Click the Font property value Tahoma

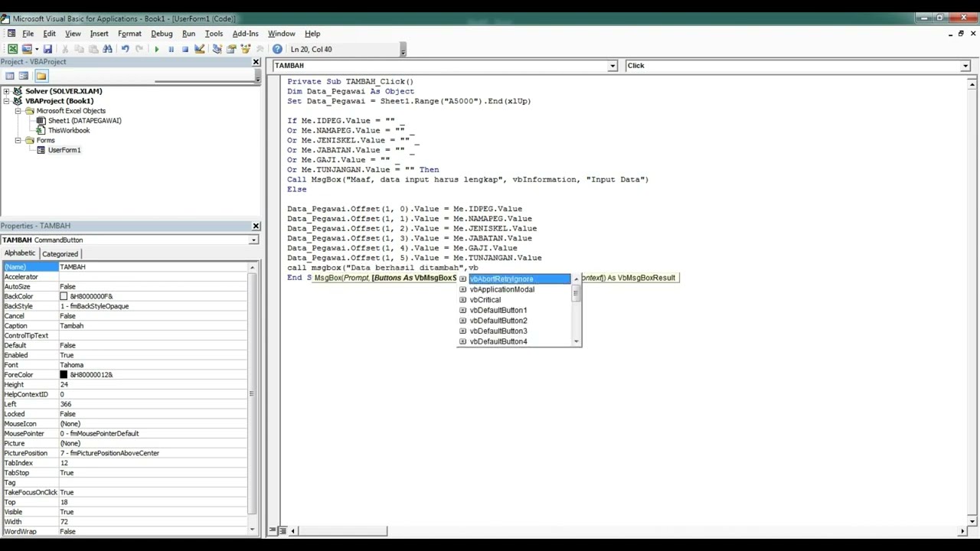pyautogui.click(x=152, y=366)
